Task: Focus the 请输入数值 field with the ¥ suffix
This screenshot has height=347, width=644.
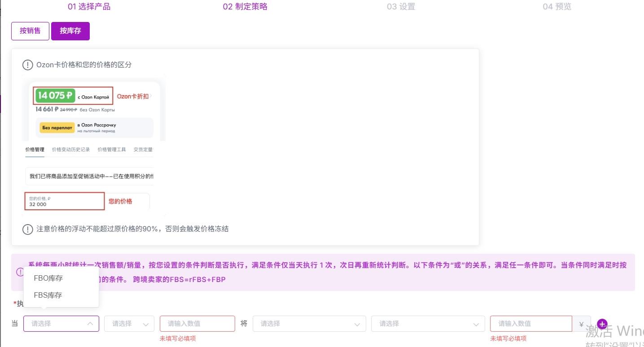Action: pyautogui.click(x=531, y=324)
